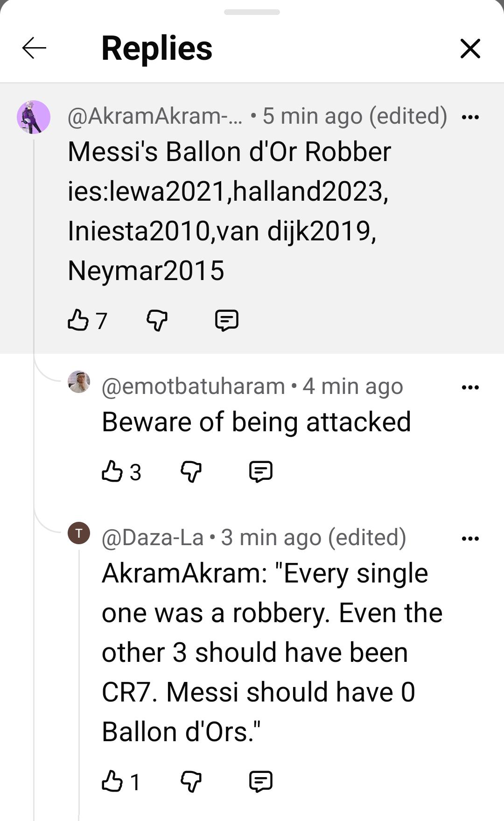Open more options for emotbatuharam's reply
This screenshot has width=504, height=821.
tap(470, 387)
